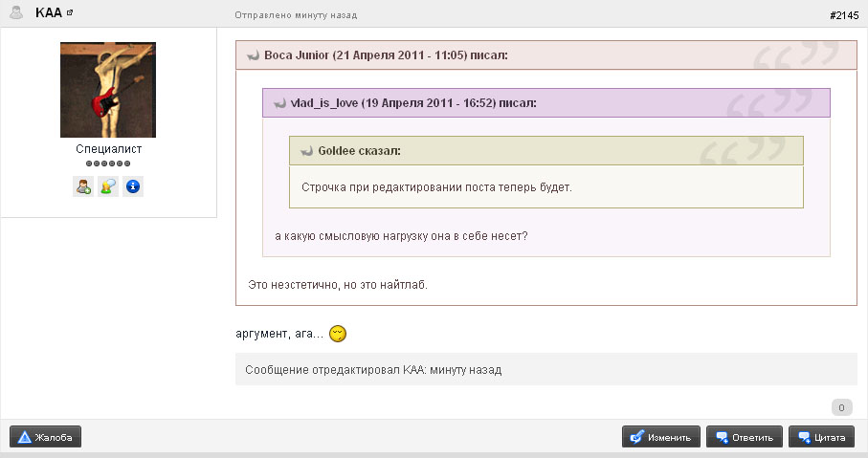Click the reputation counter showing 0
This screenshot has width=868, height=458.
click(841, 407)
